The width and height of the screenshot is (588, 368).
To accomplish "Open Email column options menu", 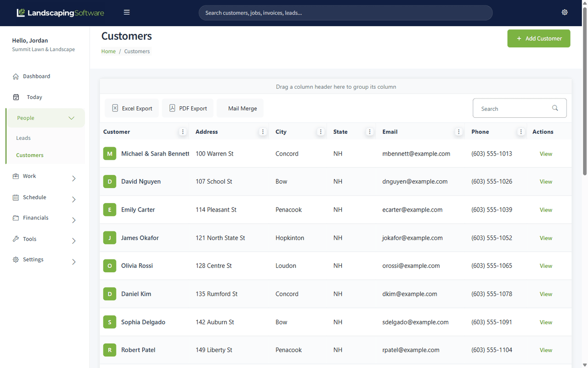I will coord(458,132).
